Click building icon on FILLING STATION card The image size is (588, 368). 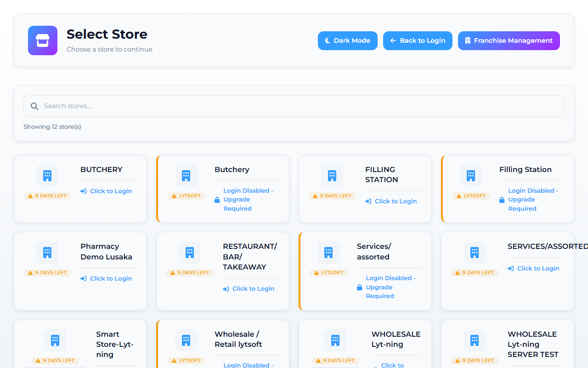pos(332,176)
